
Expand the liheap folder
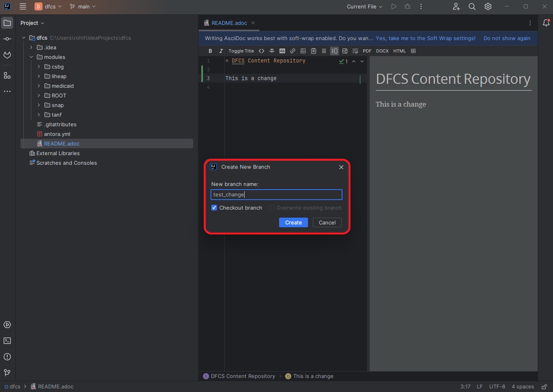39,76
